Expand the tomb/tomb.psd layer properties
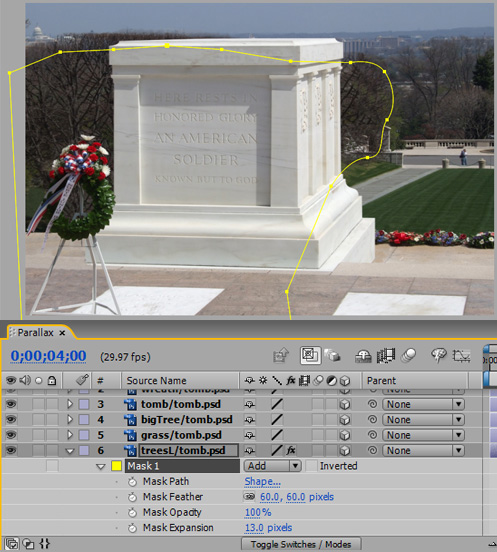 (70, 404)
